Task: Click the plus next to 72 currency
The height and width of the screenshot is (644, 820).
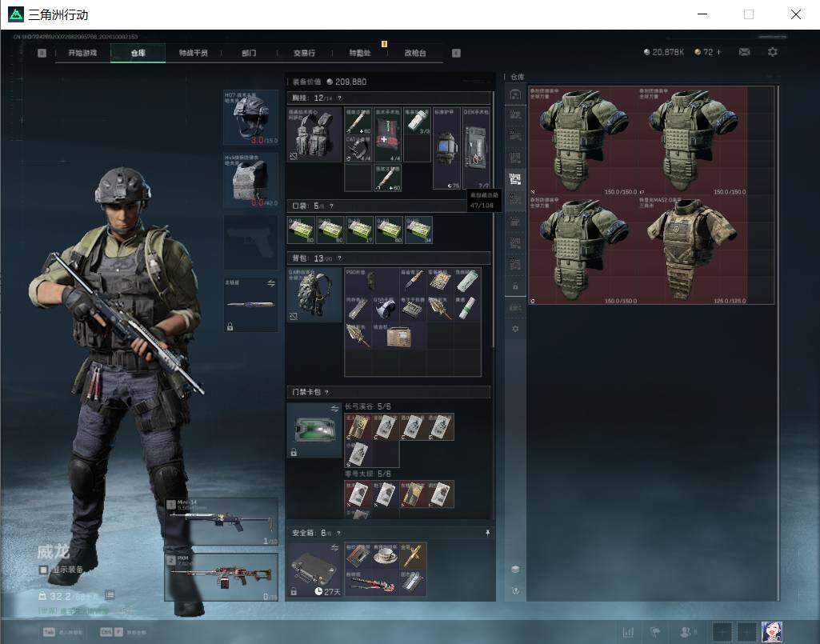Action: click(719, 52)
